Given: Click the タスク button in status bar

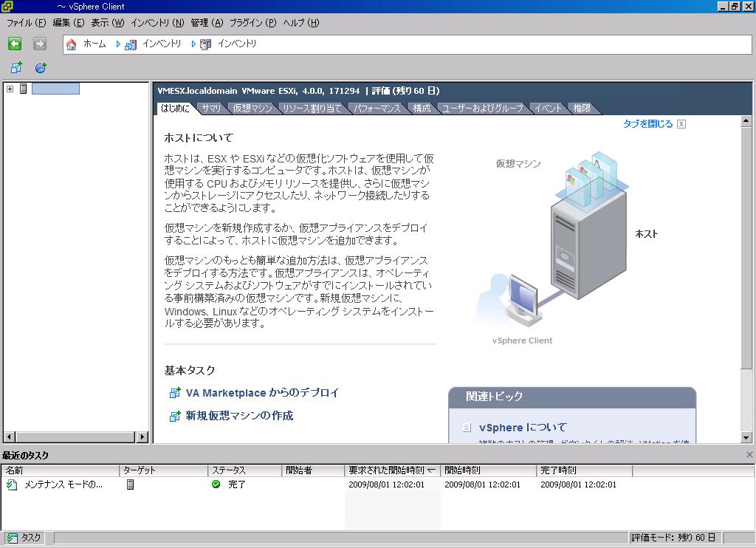Looking at the screenshot, I should 24,538.
